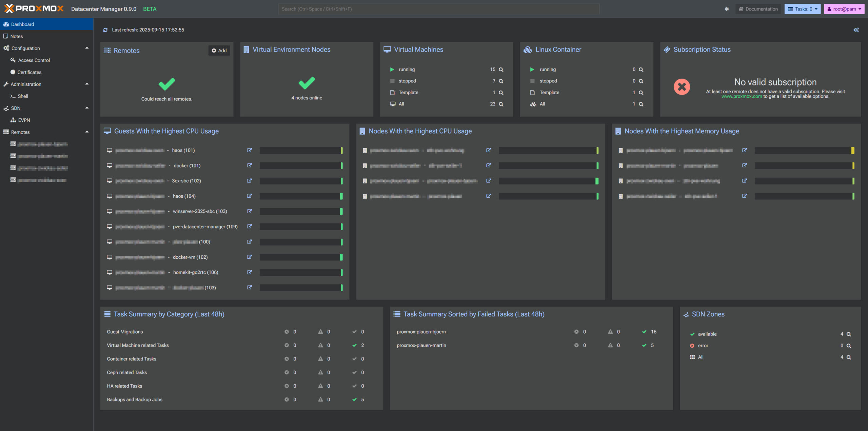Search All Linux Containers magnifier
868x431 pixels.
[641, 104]
